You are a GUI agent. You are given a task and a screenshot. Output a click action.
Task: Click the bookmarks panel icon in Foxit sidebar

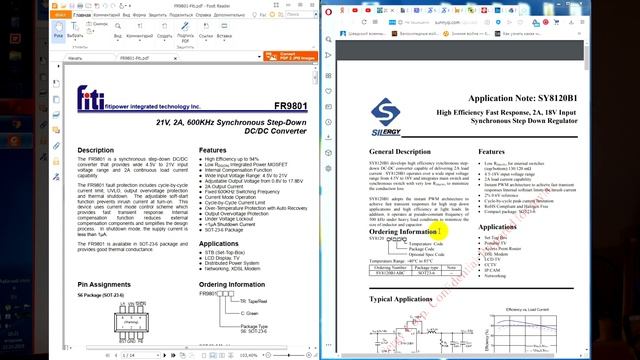coord(56,84)
